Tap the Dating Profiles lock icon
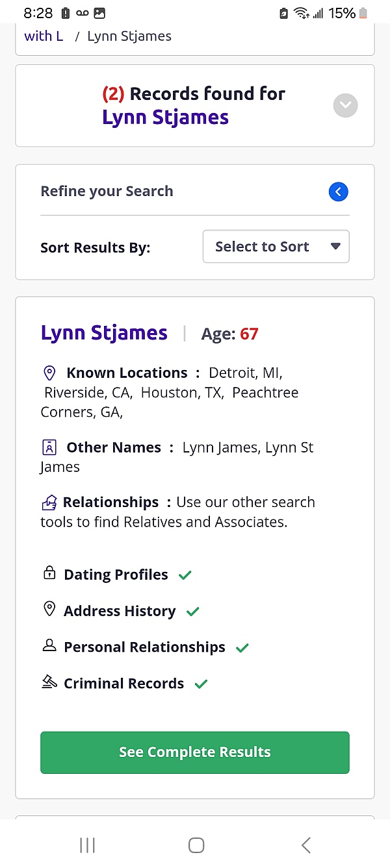 coord(49,573)
